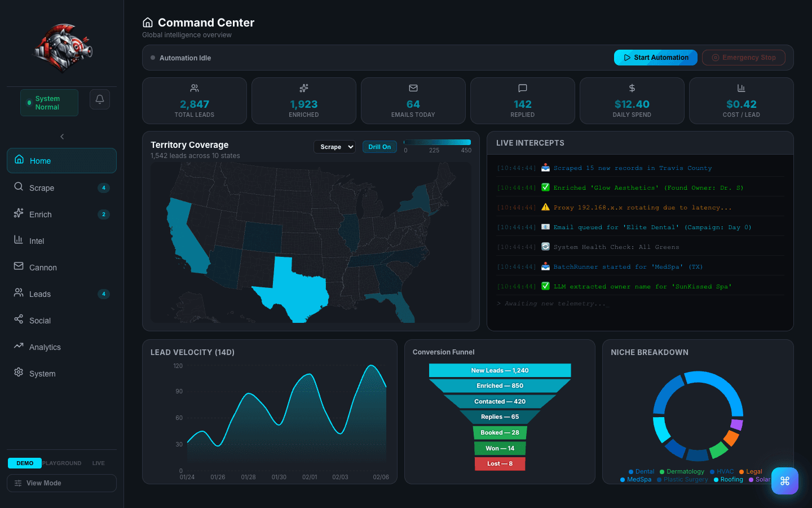Click the 'Contacted — 420' funnel stage

click(500, 402)
